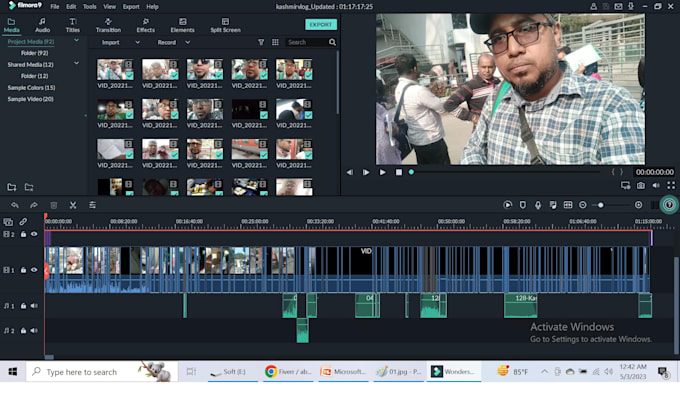Stop the preview playback
This screenshot has width=680, height=409.
(x=399, y=172)
